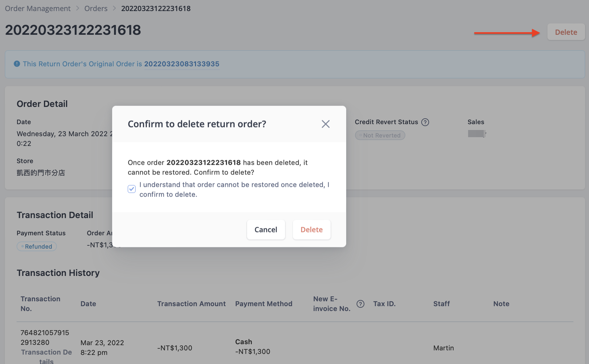Click the chevron after Order Management breadcrumb
Image resolution: width=589 pixels, height=364 pixels.
(78, 8)
